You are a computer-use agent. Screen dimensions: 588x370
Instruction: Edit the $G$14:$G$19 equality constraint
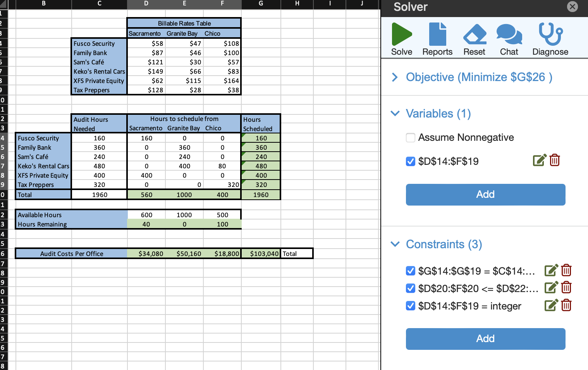[551, 270]
